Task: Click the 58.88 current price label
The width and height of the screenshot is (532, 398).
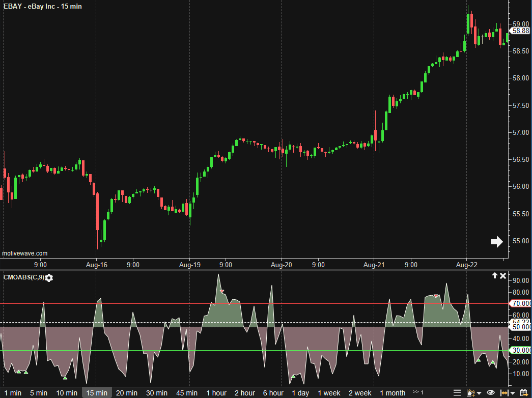Action: pos(520,31)
